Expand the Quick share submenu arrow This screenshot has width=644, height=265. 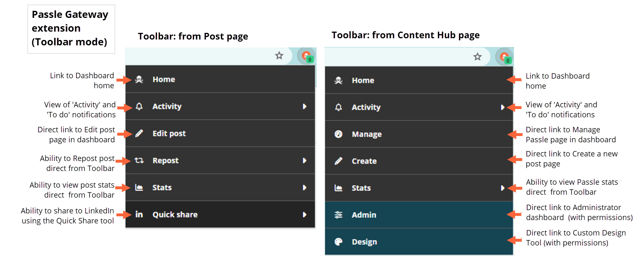pos(305,215)
